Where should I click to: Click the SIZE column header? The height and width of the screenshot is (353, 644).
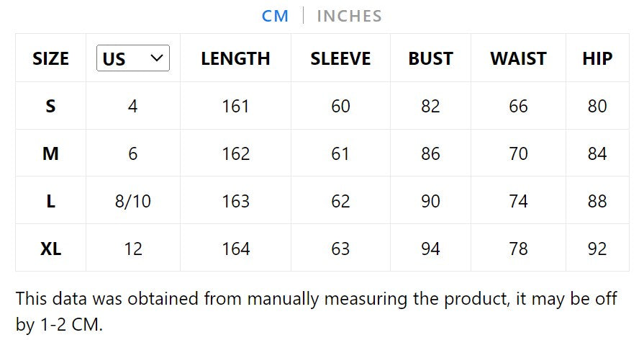50,58
